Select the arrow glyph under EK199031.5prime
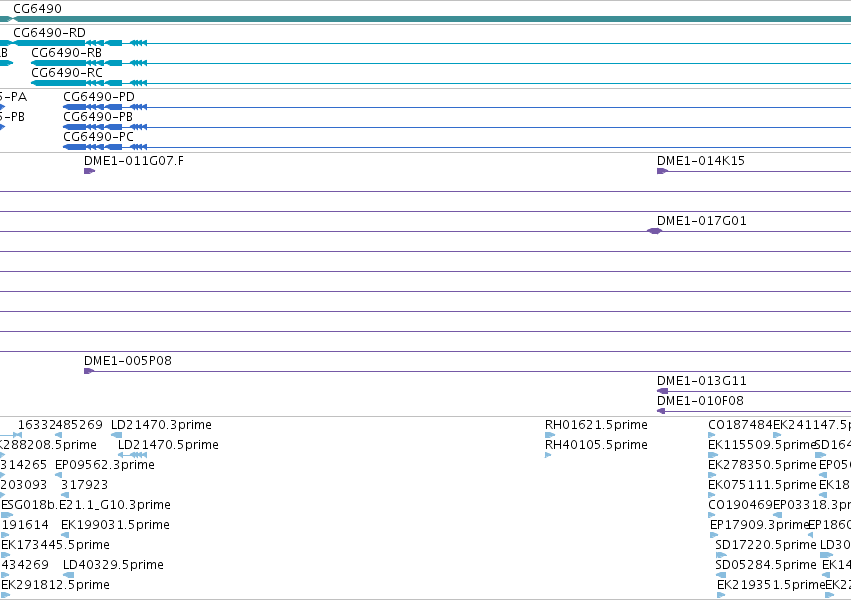The image size is (851, 600). [65, 535]
